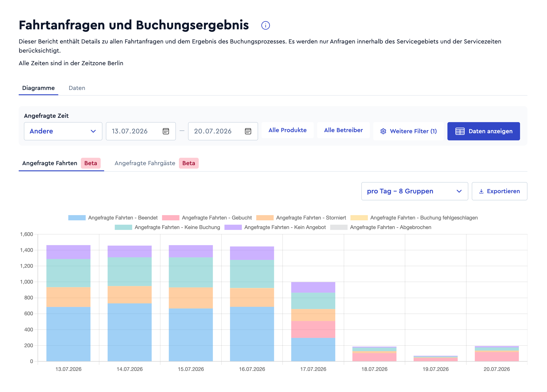Toggle the Storniert legend series
547x392 pixels.
pyautogui.click(x=301, y=218)
